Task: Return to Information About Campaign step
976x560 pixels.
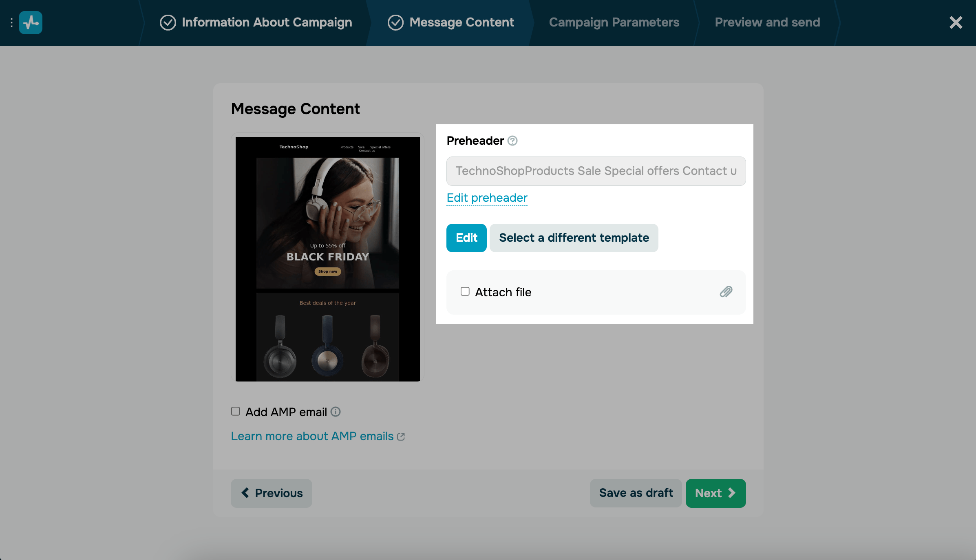Action: tap(267, 22)
